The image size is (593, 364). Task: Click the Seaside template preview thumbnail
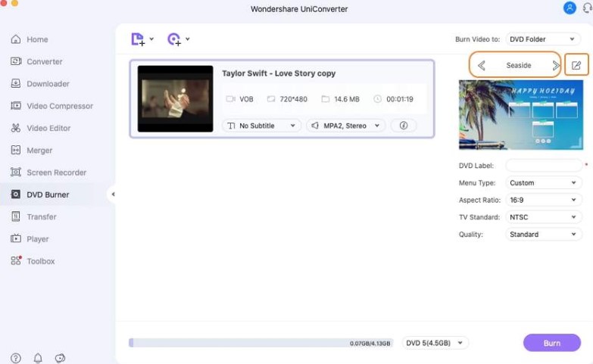pyautogui.click(x=521, y=115)
